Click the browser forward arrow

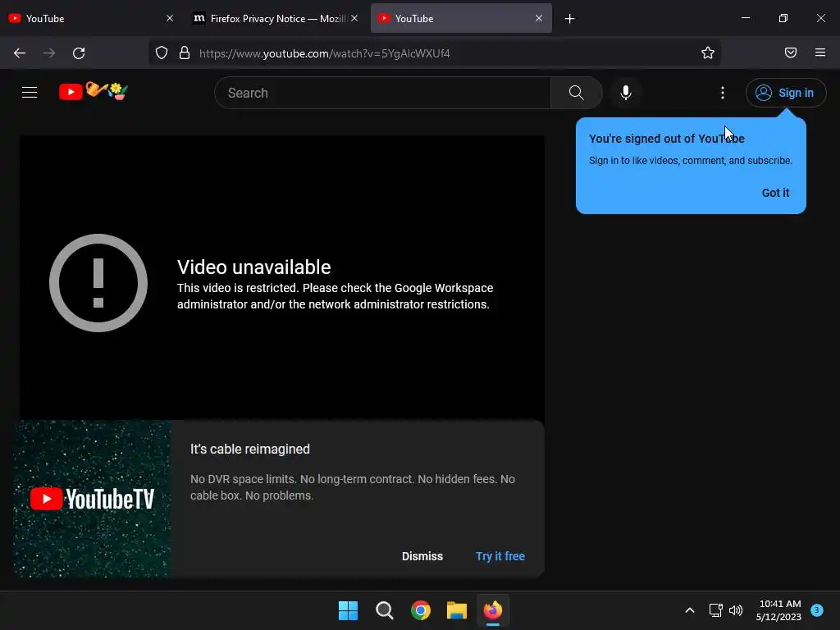pos(49,53)
